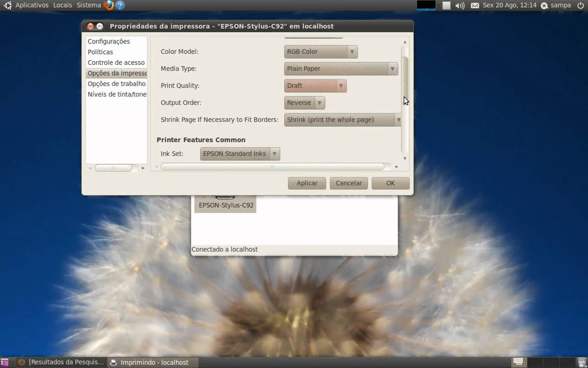Open the Ink Set dropdown

tap(240, 153)
